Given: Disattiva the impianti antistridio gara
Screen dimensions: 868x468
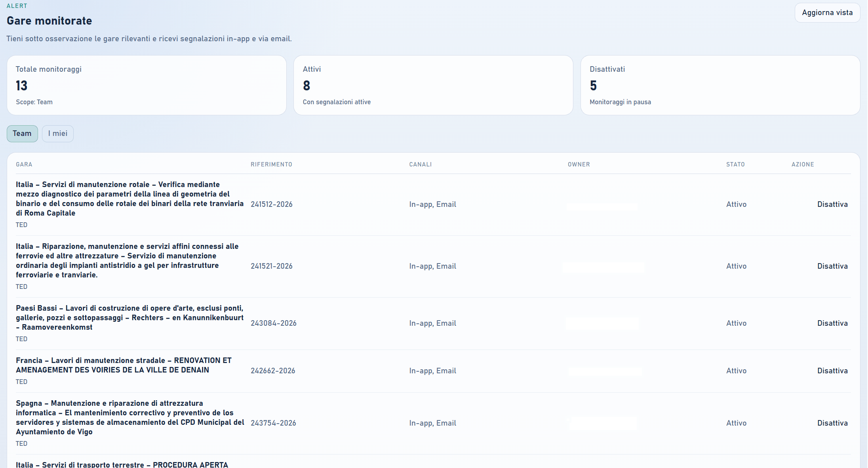Looking at the screenshot, I should point(832,266).
